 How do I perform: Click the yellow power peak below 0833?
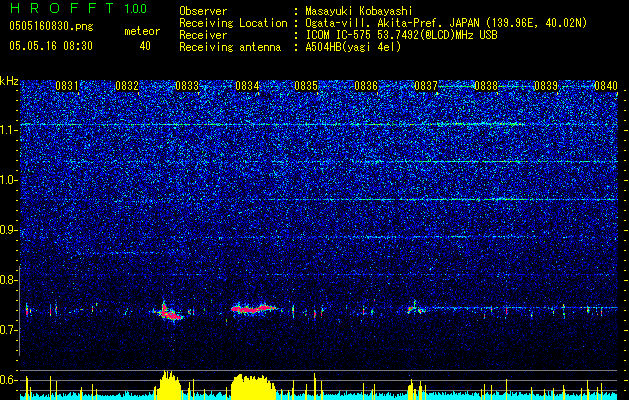click(x=168, y=385)
